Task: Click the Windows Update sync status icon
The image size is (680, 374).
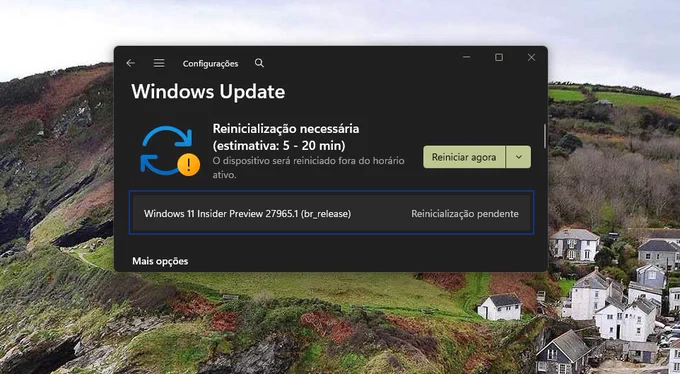Action: [170, 151]
